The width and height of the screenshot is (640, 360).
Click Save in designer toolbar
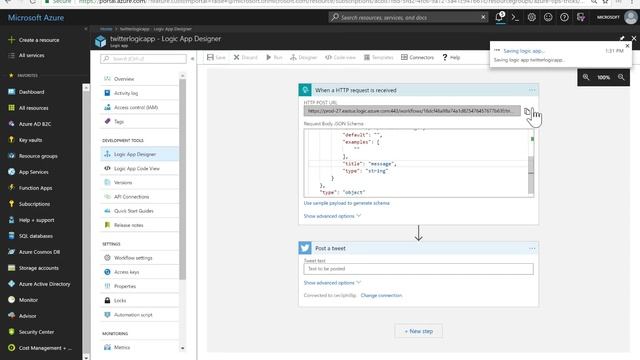point(216,58)
